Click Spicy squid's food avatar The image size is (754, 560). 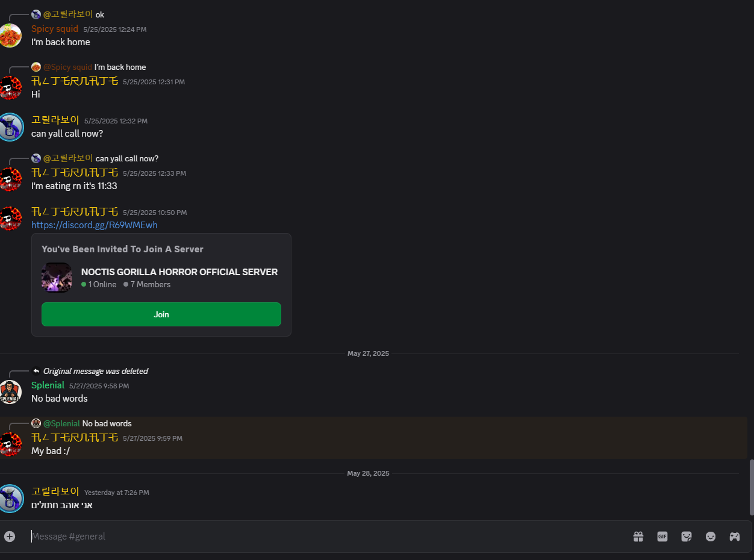coord(10,36)
